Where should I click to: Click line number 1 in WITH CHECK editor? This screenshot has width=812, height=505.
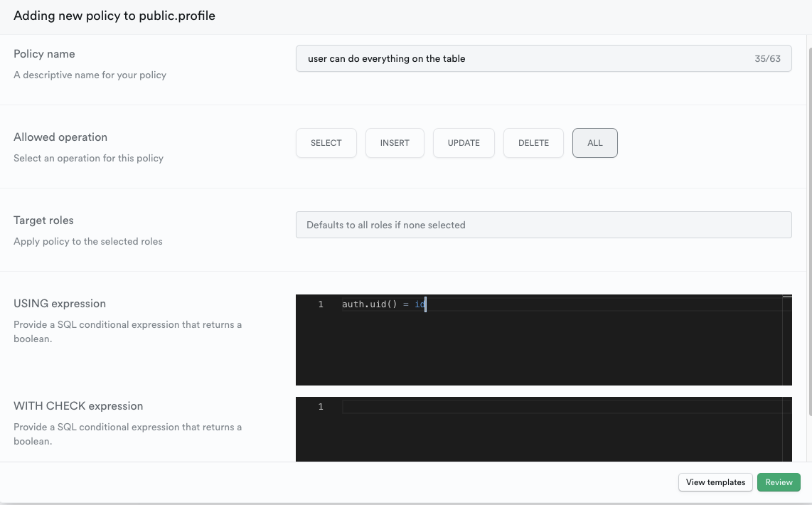tap(321, 407)
